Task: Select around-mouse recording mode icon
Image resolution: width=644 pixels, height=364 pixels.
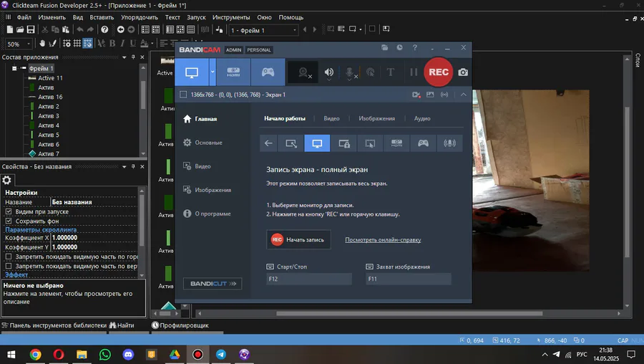Action: pos(370,143)
